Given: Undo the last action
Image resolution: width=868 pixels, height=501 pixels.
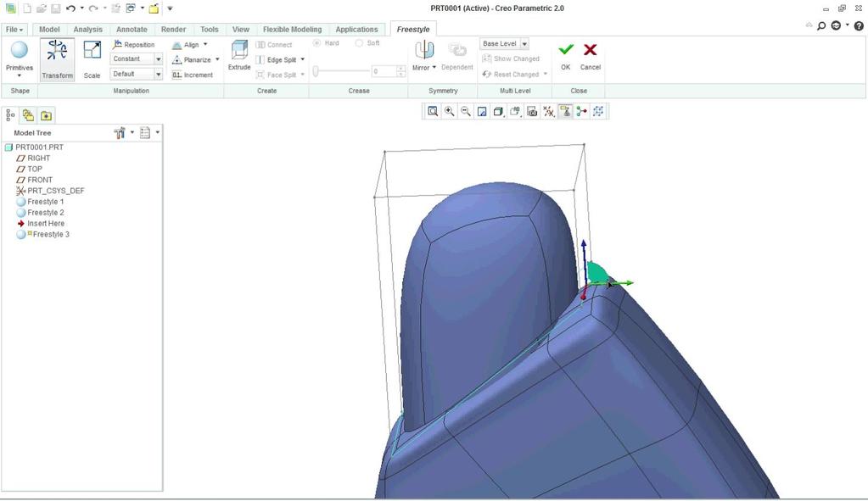Looking at the screenshot, I should [x=70, y=8].
